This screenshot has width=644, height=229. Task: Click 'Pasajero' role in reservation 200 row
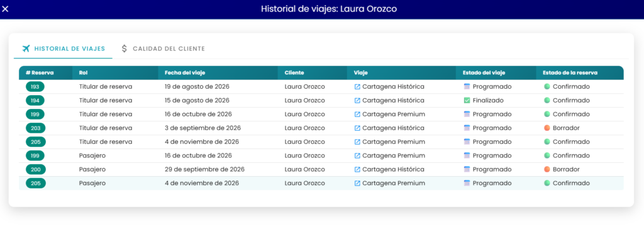[x=92, y=169]
